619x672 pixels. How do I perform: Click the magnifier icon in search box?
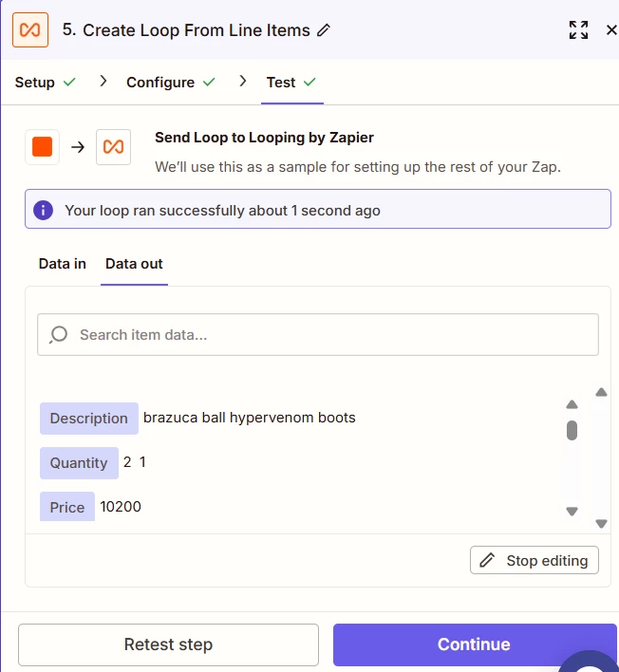[58, 334]
